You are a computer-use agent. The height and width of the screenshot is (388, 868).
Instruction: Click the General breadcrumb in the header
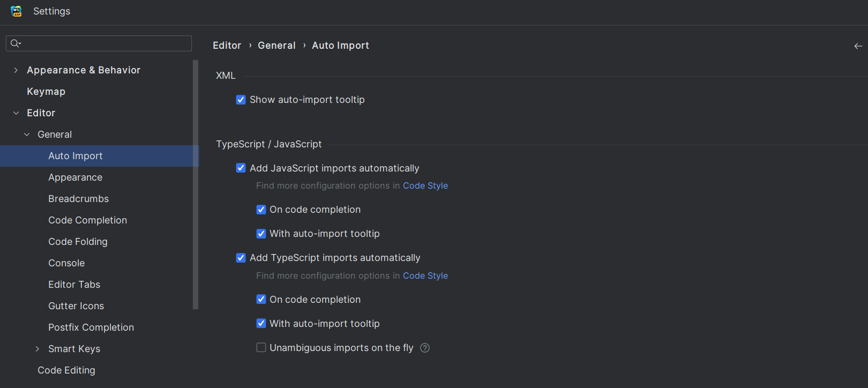coord(276,46)
